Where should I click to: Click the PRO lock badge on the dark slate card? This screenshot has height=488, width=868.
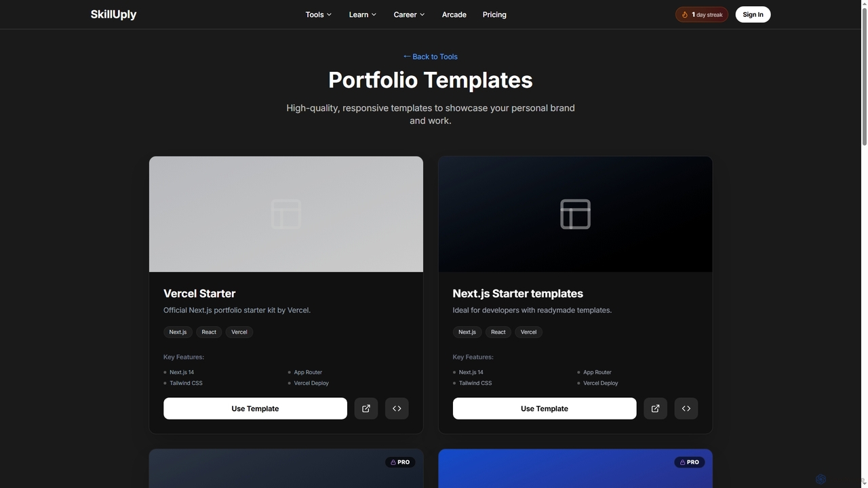pyautogui.click(x=400, y=462)
